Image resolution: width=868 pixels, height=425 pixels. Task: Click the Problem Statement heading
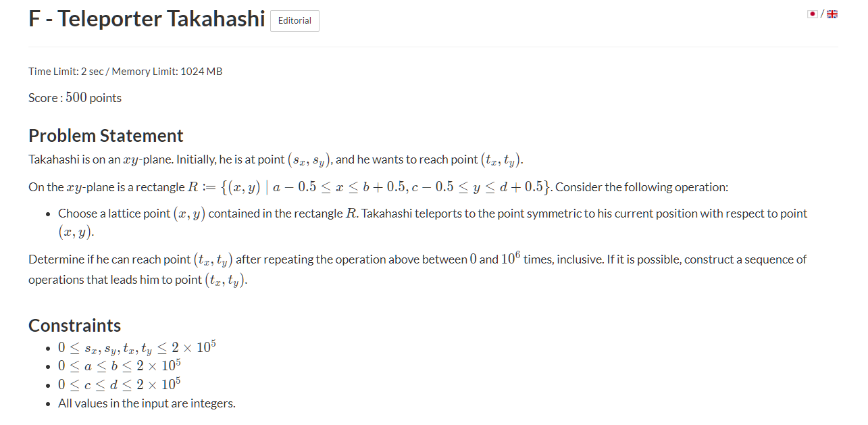pos(106,135)
